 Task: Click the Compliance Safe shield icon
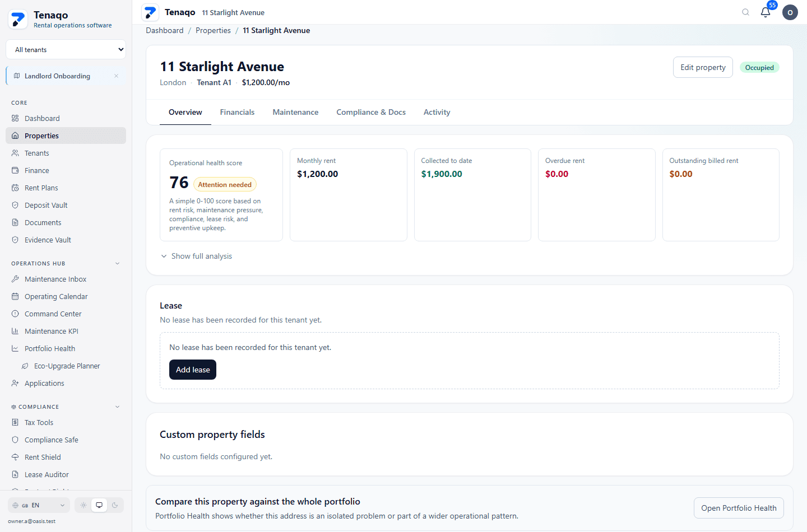pos(15,440)
